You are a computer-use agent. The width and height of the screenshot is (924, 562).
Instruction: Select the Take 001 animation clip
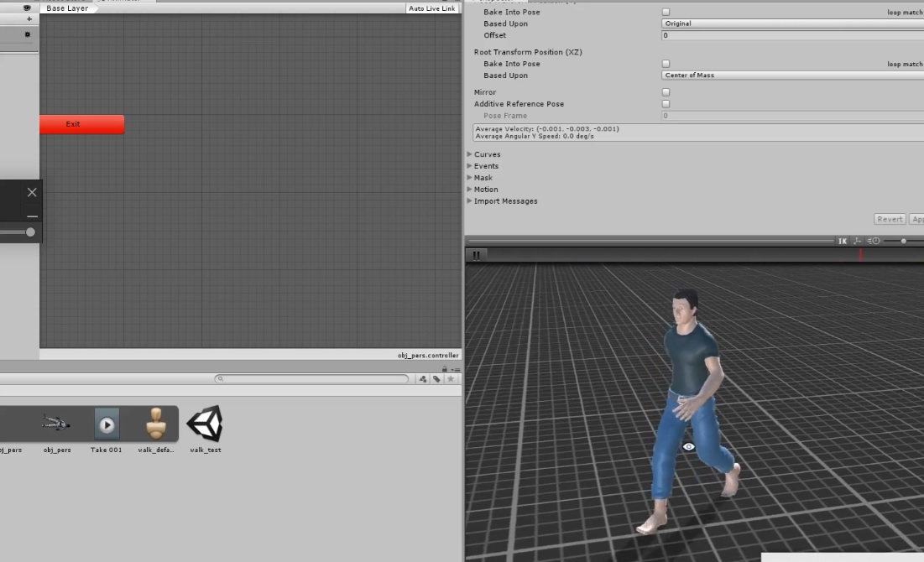tap(107, 425)
